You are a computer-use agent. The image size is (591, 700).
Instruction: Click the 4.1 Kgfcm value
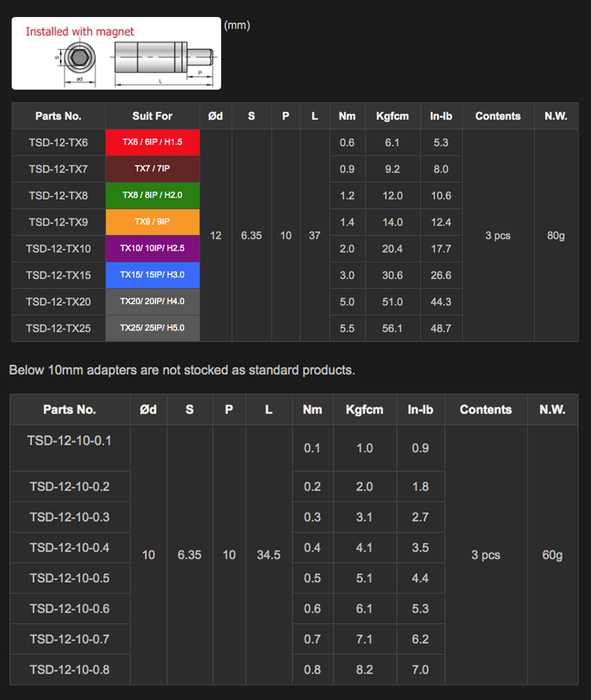tap(364, 547)
